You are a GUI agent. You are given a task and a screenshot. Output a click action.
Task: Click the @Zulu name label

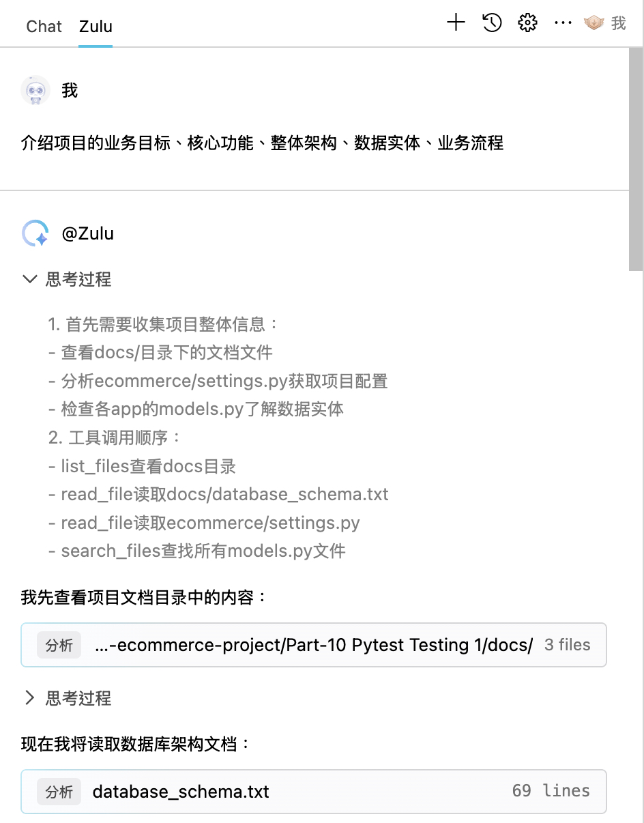point(88,233)
